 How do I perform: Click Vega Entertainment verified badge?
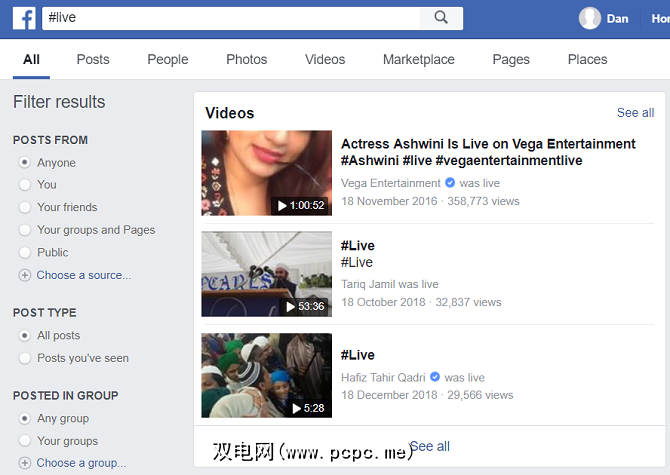[450, 183]
